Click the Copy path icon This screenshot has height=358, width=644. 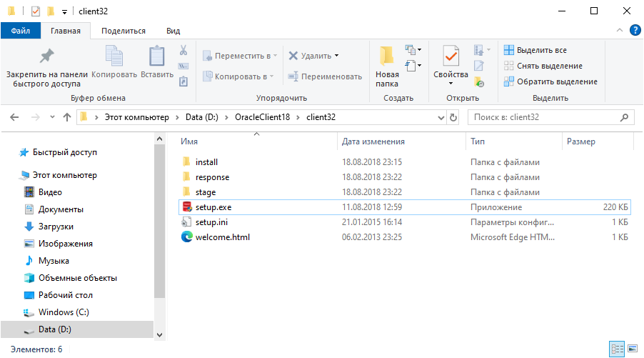183,66
